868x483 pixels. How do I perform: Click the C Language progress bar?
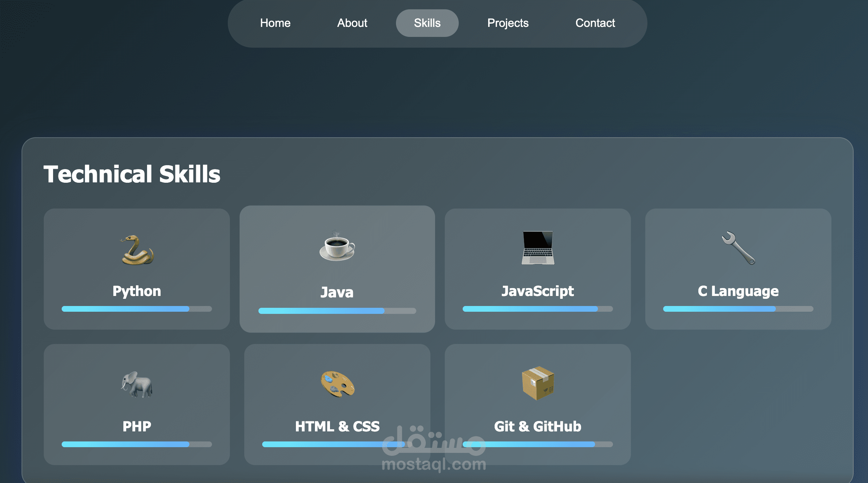point(738,309)
